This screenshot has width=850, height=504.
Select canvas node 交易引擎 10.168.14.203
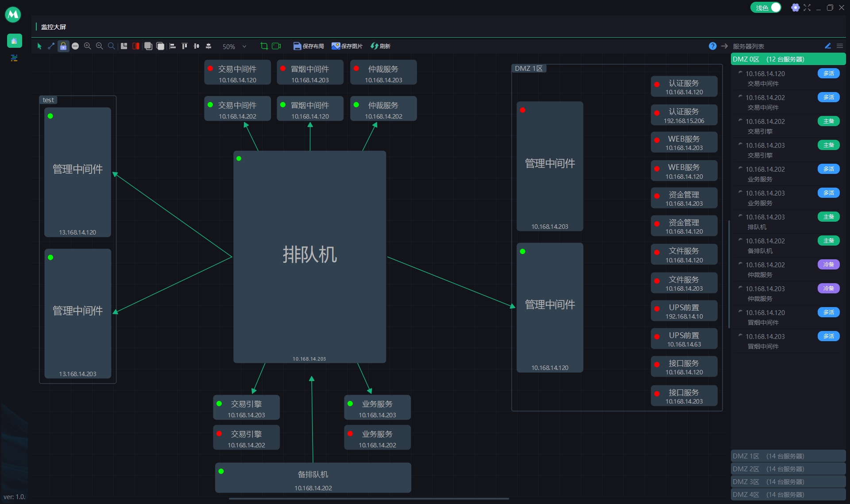(246, 407)
